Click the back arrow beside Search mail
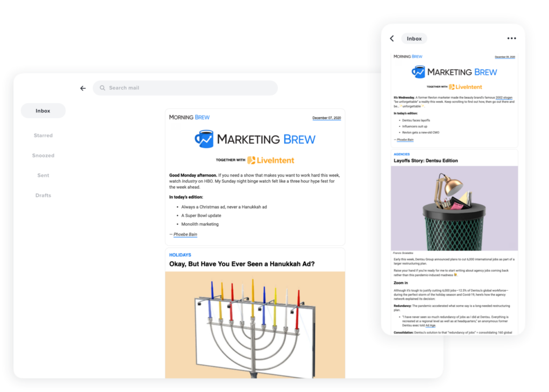Viewport: 549px width, 392px height. coord(83,88)
